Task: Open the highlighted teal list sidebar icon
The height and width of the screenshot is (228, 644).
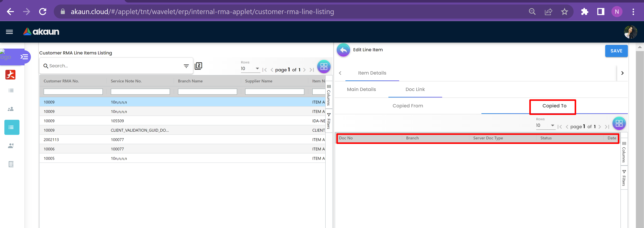Action: (x=11, y=127)
